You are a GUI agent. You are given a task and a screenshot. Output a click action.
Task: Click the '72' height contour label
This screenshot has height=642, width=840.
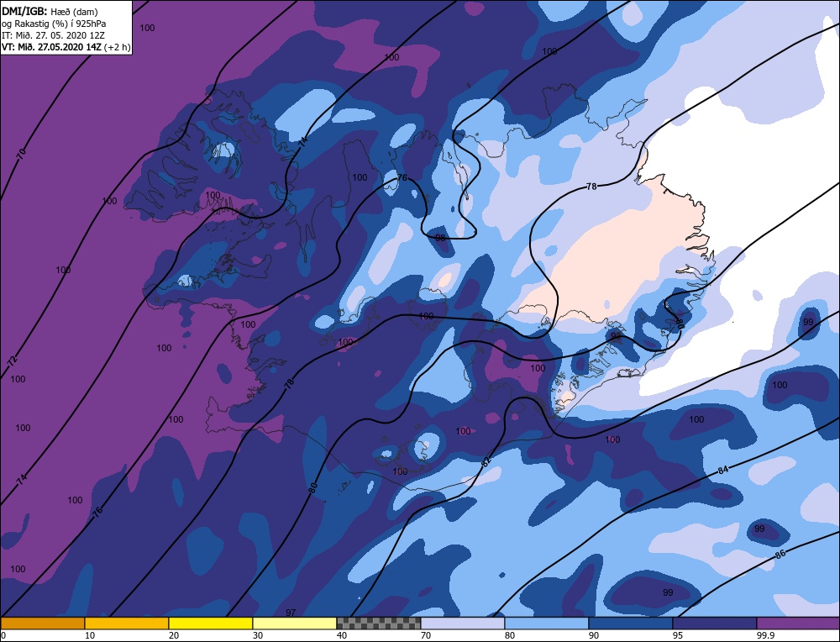13,360
